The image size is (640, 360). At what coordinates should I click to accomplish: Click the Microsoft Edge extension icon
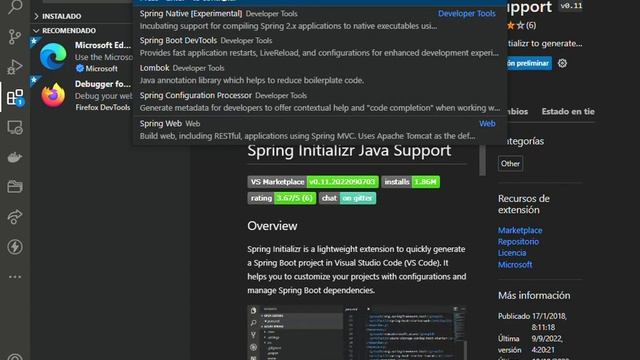[53, 56]
